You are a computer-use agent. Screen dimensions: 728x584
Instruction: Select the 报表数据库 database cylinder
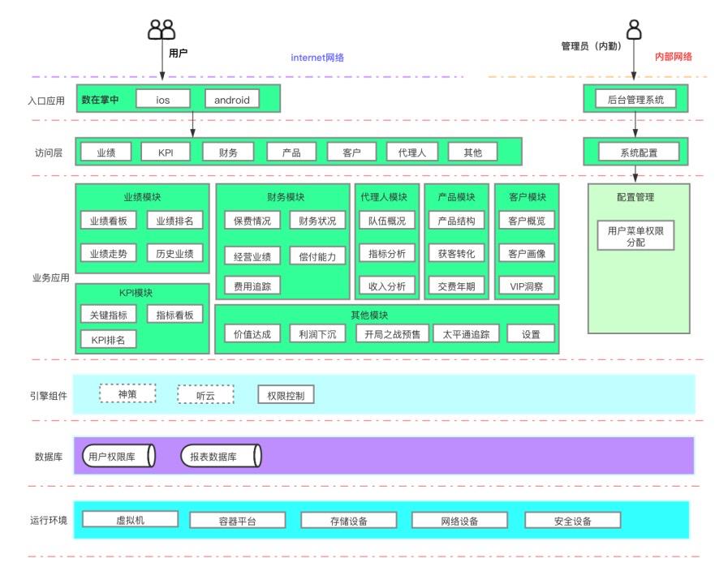tap(221, 457)
